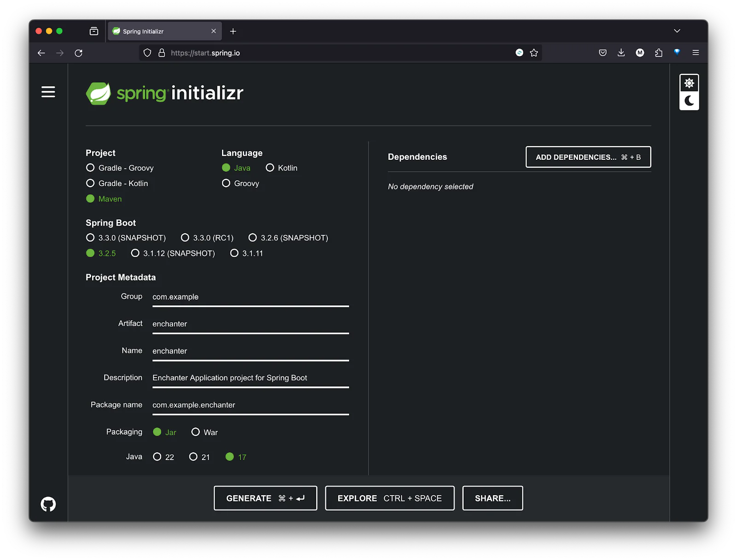
Task: Go forward with browser forward arrow
Action: coord(60,53)
